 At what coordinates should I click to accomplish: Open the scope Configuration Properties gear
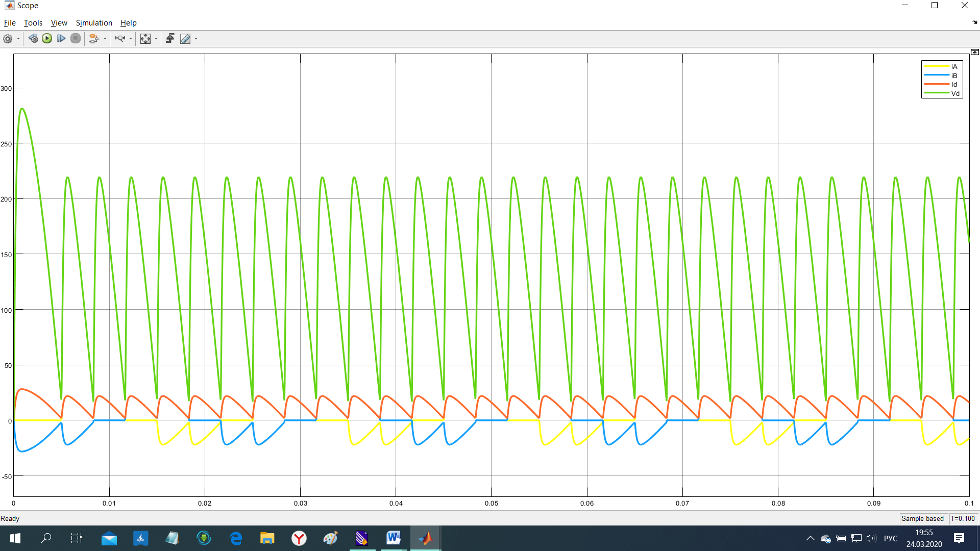[8, 39]
